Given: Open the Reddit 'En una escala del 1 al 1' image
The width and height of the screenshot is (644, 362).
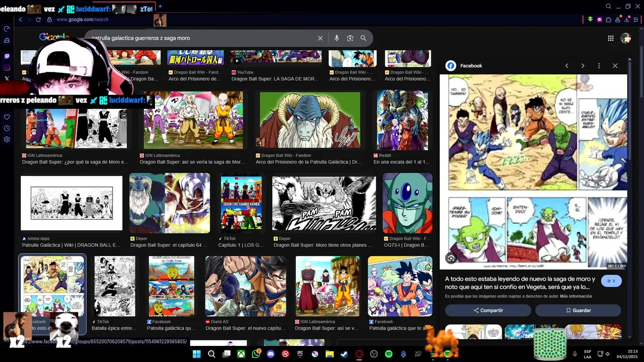Looking at the screenshot, I should point(403,120).
